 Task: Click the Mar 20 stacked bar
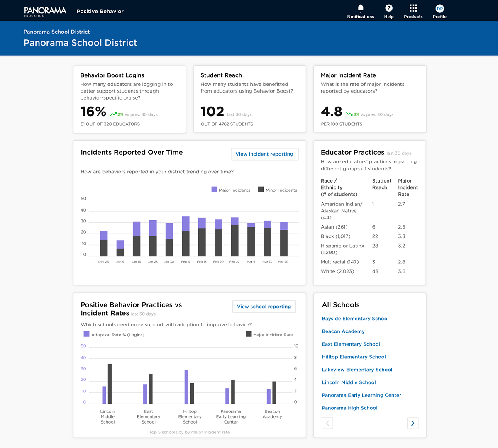pos(284,239)
